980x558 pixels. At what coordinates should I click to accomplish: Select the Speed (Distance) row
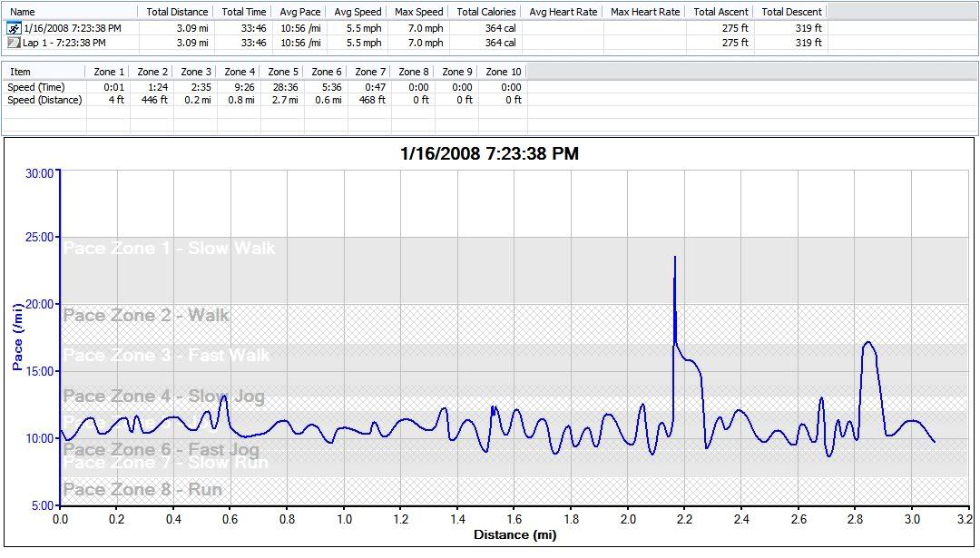tap(44, 100)
